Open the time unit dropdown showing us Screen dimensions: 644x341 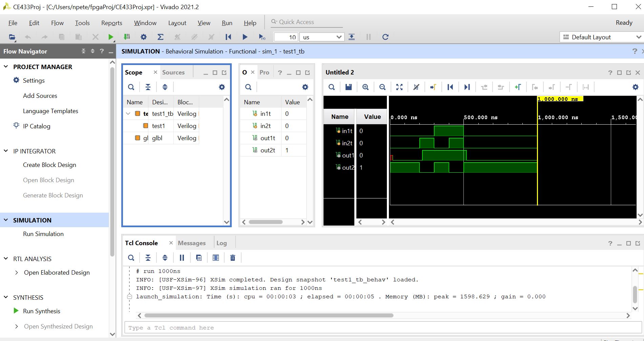(322, 37)
